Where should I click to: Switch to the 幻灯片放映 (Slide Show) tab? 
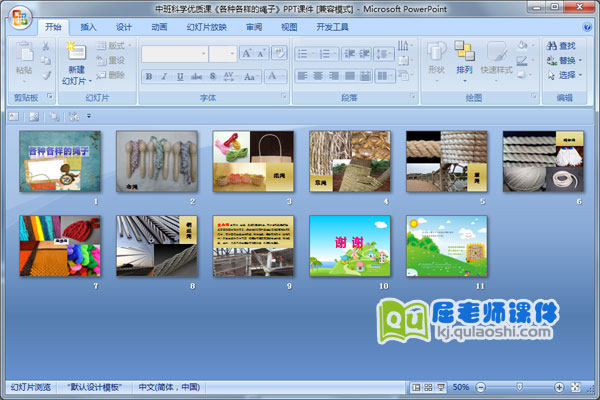[x=207, y=27]
